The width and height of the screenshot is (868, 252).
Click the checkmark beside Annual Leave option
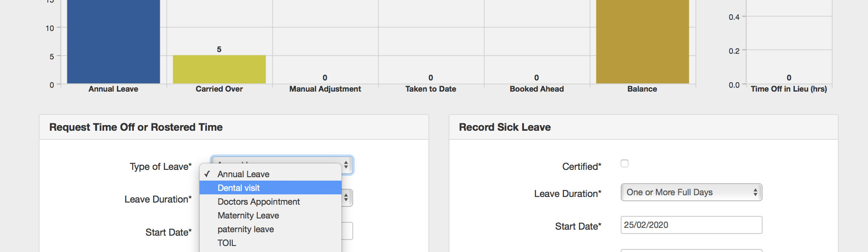(x=207, y=174)
